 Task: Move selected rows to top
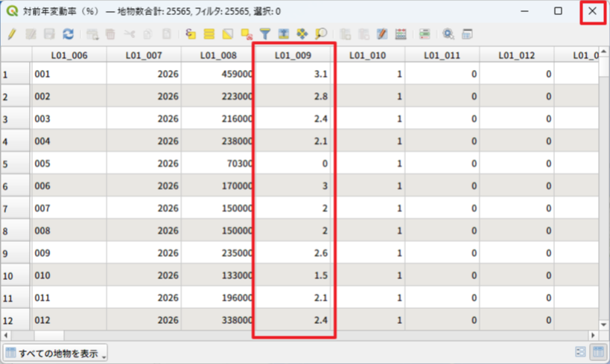(284, 34)
